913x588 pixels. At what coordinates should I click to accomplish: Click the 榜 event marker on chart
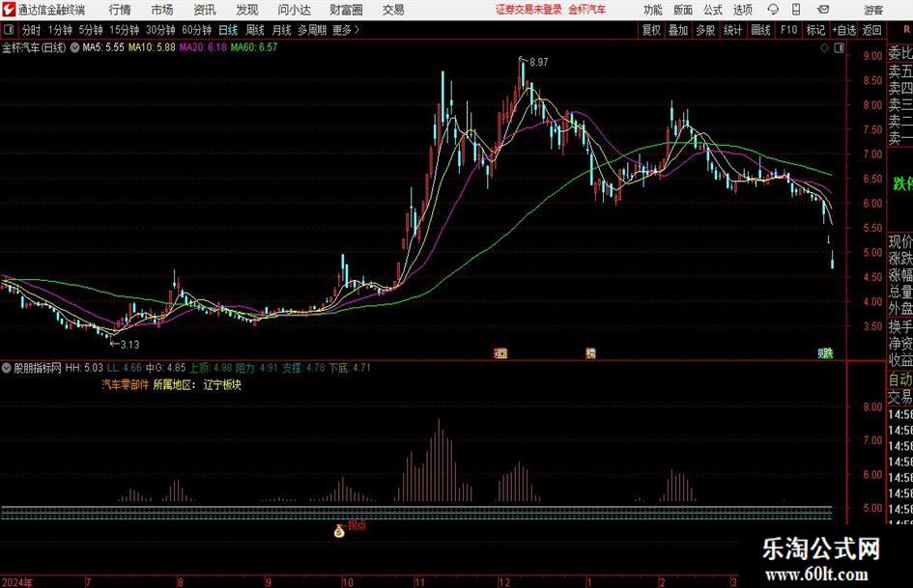(590, 352)
